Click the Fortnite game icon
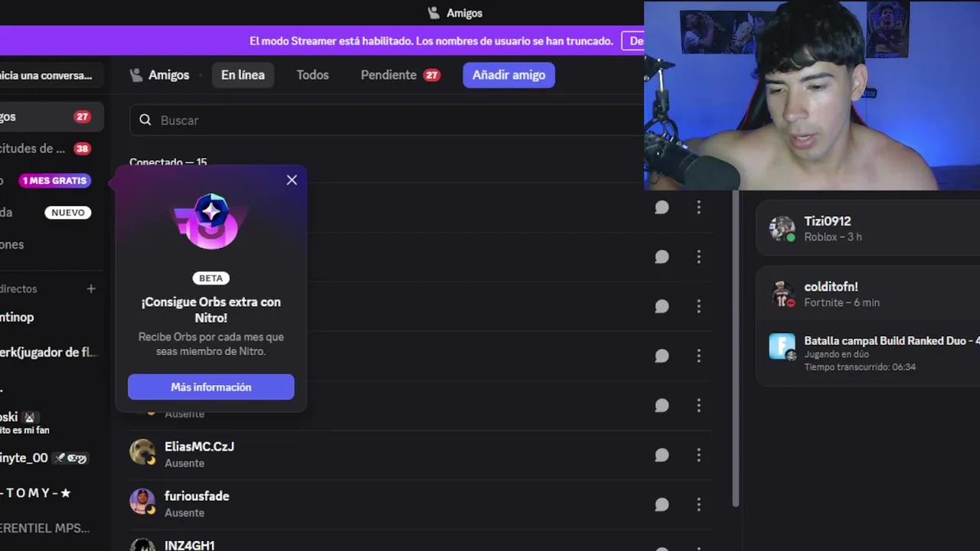The width and height of the screenshot is (980, 551). (782, 347)
